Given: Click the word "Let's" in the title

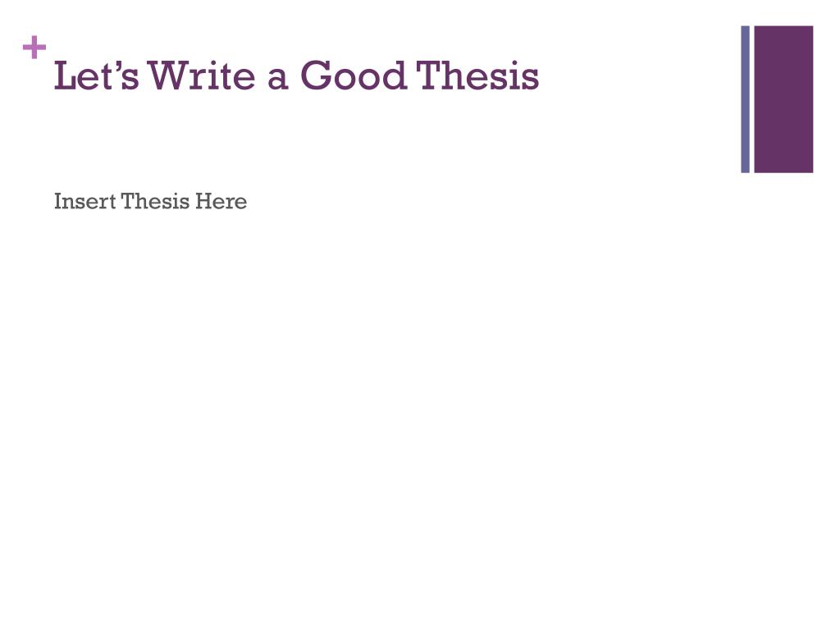Looking at the screenshot, I should point(97,75).
